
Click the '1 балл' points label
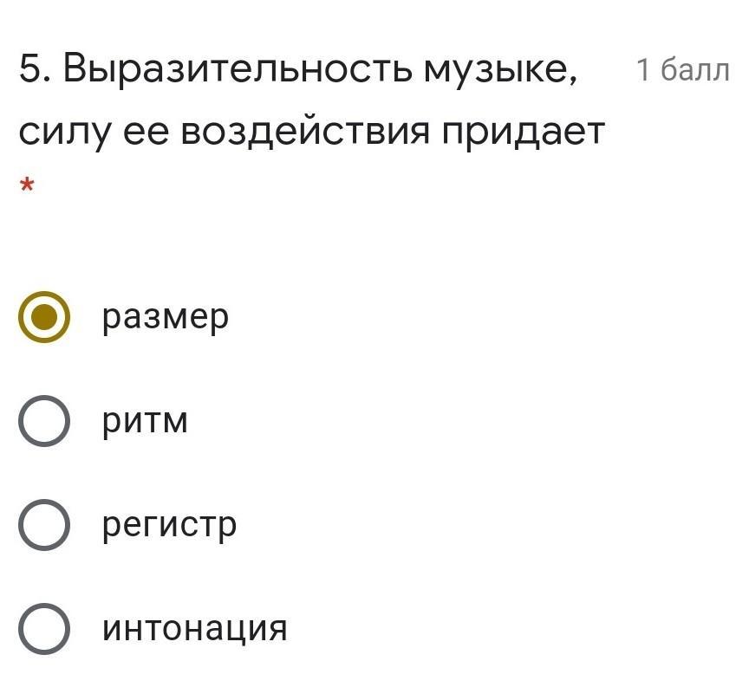pos(683,69)
